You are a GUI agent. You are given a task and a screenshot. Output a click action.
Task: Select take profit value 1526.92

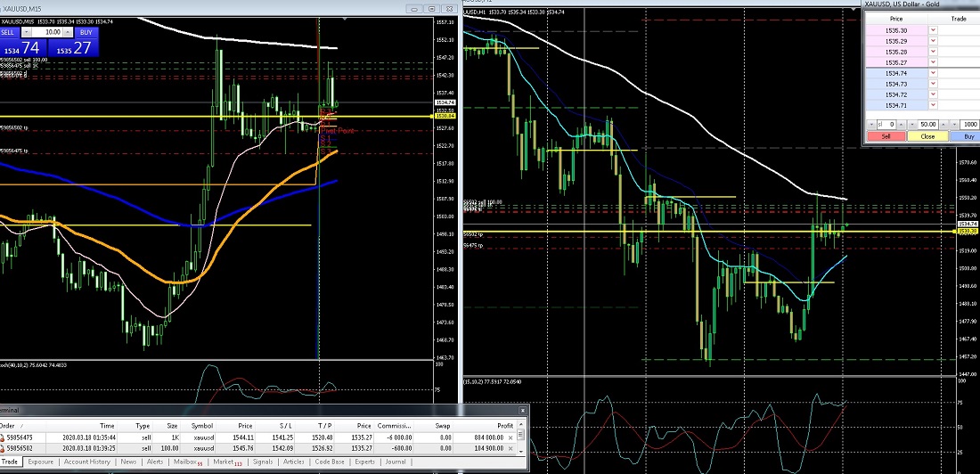pyautogui.click(x=323, y=448)
